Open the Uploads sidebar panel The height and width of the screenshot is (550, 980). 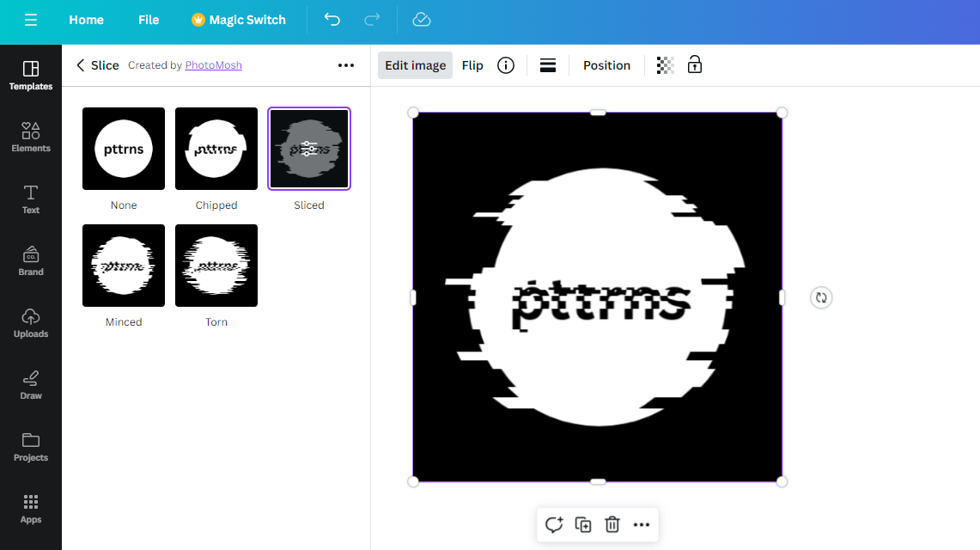point(31,323)
